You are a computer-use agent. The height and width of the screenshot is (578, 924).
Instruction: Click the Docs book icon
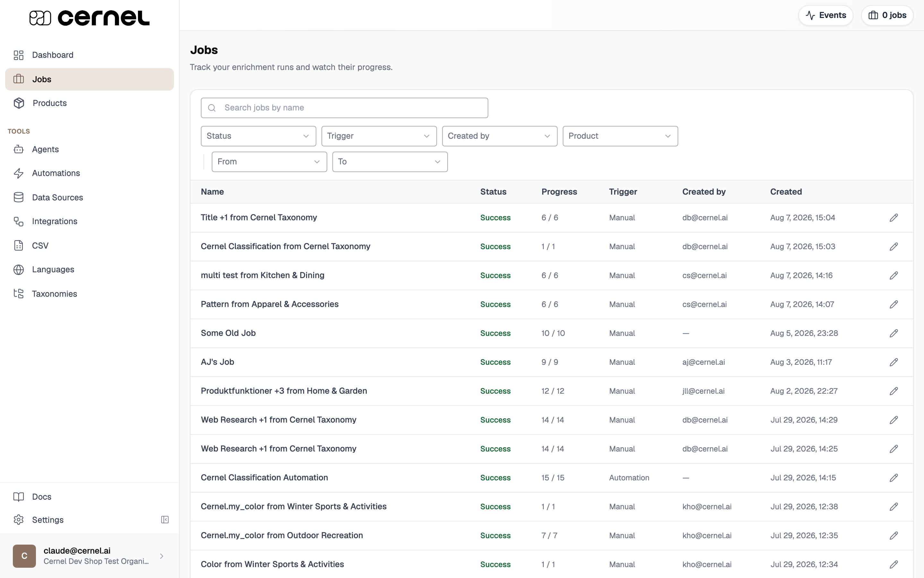pyautogui.click(x=19, y=496)
